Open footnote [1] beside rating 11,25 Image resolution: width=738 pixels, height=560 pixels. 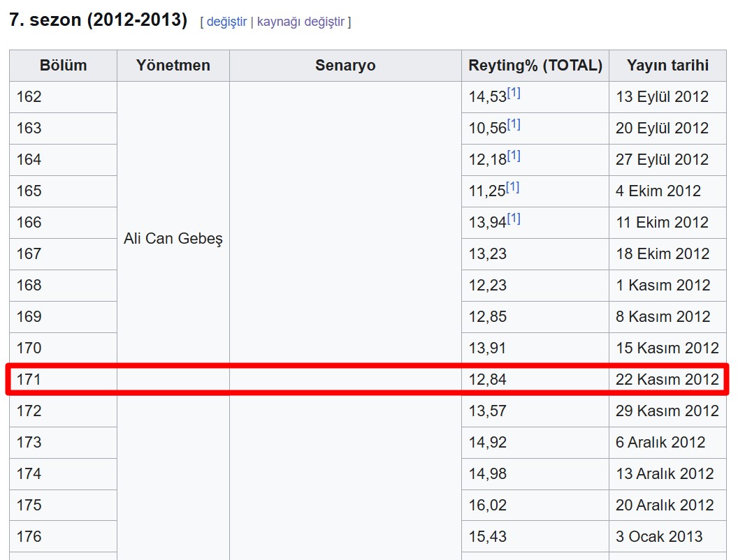click(514, 186)
